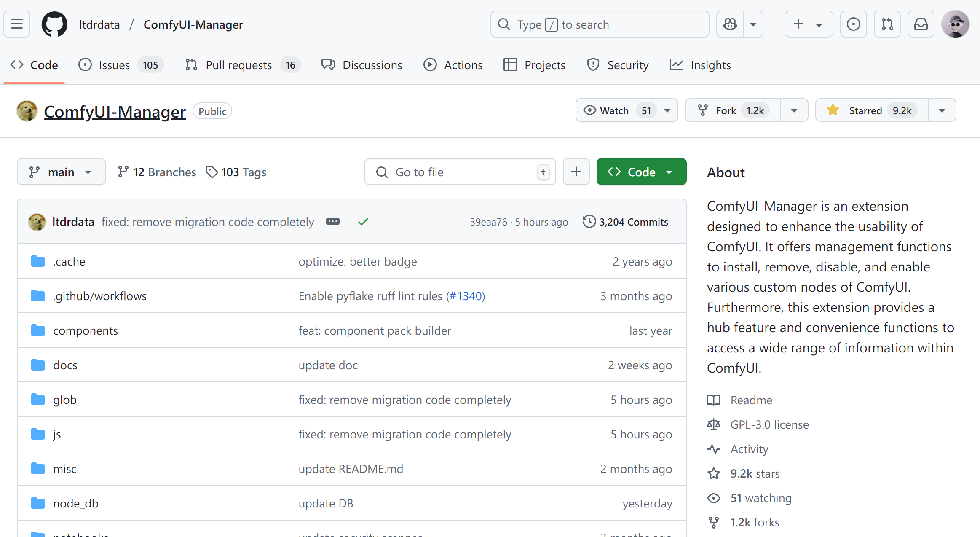Focus the Go to file search box
The height and width of the screenshot is (537, 980).
(x=460, y=172)
